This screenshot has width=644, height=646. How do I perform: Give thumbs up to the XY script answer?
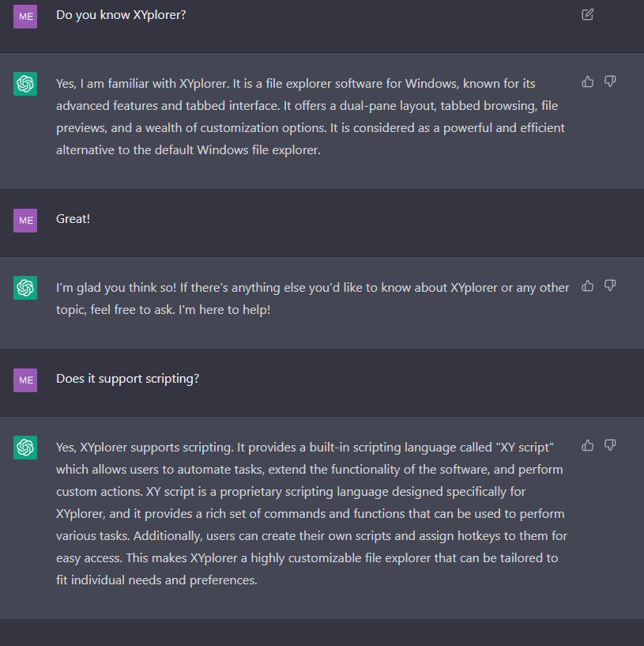pos(588,445)
